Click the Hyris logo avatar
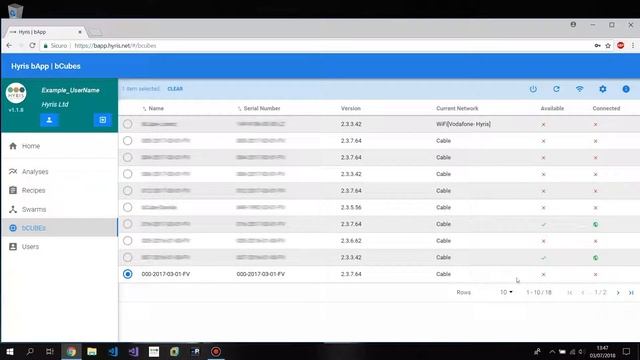This screenshot has height=360, width=640. pyautogui.click(x=16, y=93)
